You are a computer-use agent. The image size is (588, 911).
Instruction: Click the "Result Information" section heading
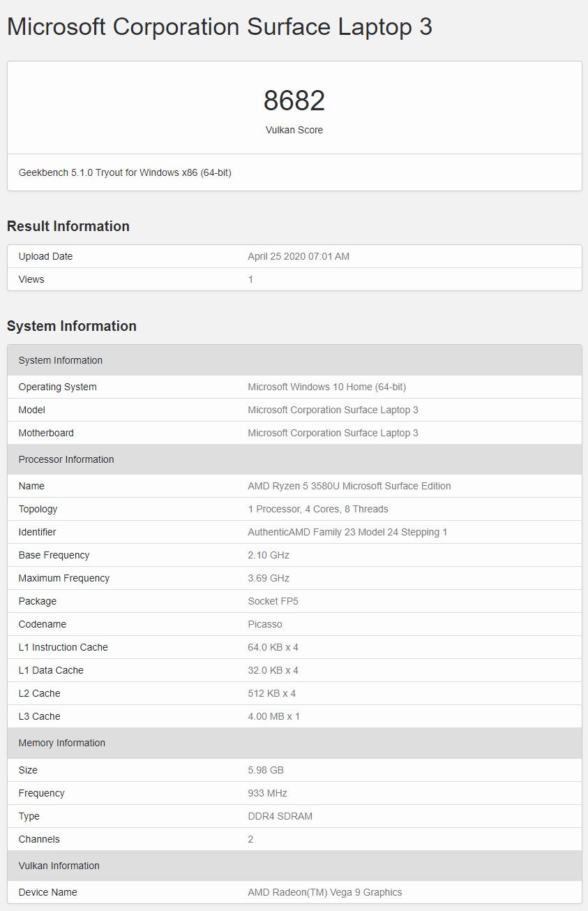(x=68, y=226)
